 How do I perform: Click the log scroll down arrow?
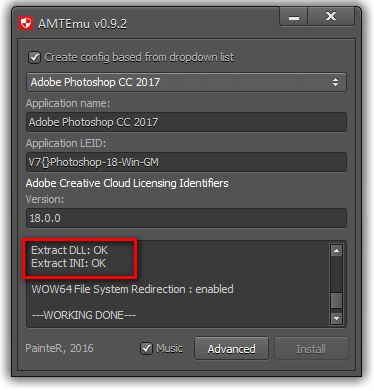click(336, 318)
